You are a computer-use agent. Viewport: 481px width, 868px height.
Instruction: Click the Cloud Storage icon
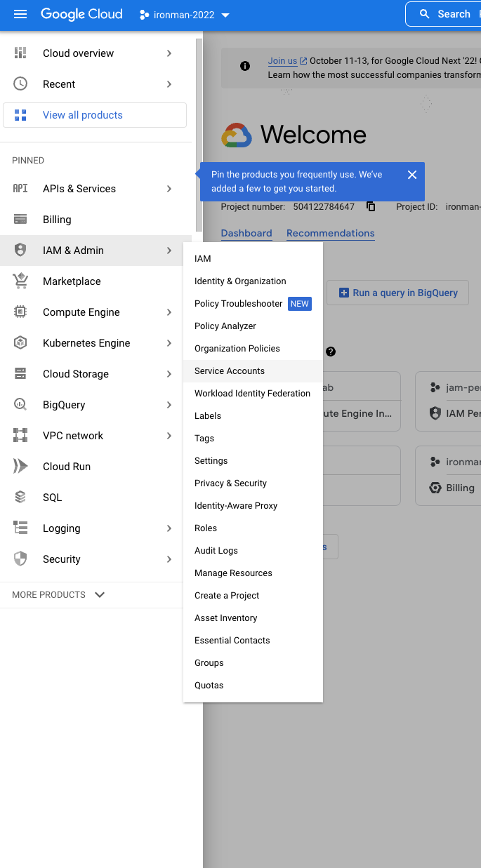(20, 374)
